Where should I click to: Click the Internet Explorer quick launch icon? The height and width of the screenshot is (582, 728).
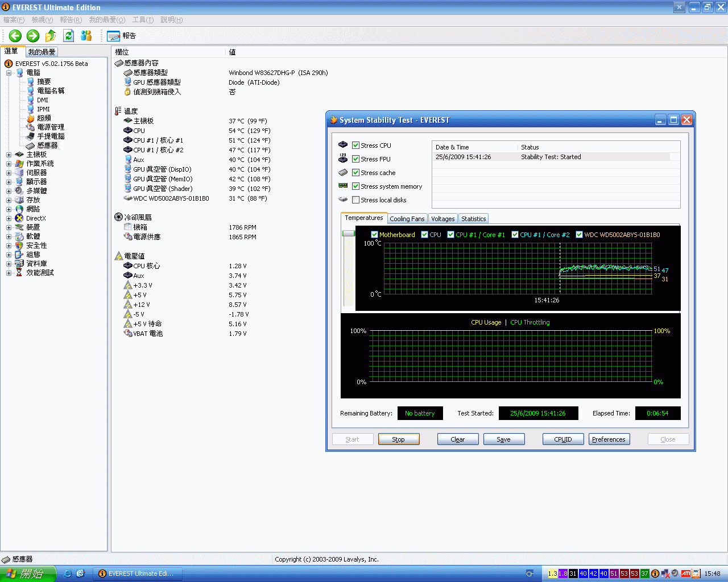coord(68,573)
